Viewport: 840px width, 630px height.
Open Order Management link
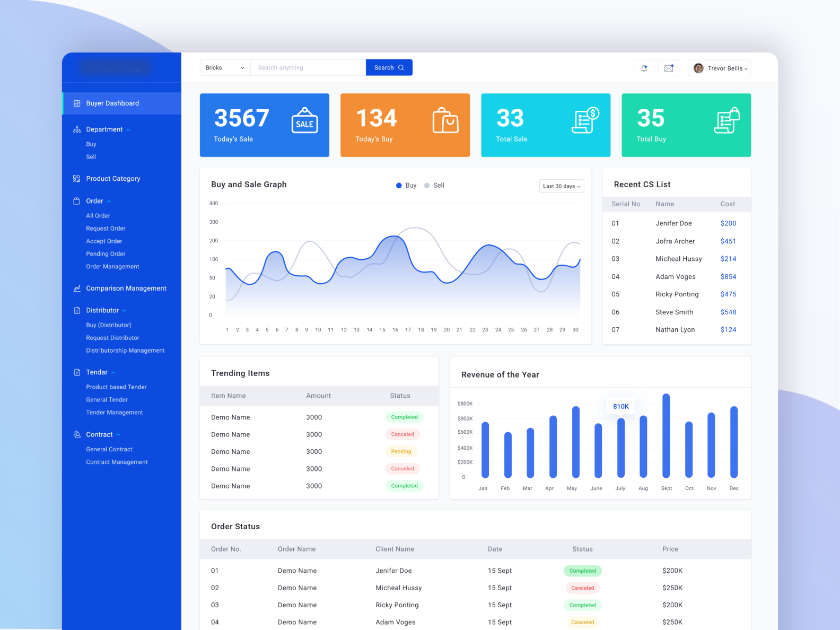pos(112,267)
